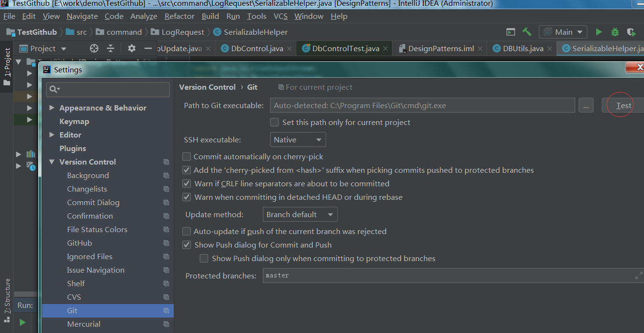
Task: Switch to DBUtils.java editor tab
Action: tap(523, 49)
